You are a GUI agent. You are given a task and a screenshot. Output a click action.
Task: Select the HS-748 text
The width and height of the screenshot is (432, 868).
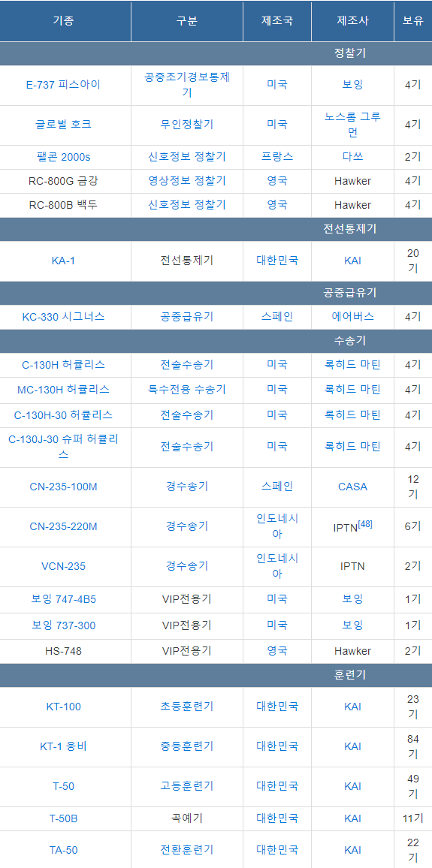[63, 651]
